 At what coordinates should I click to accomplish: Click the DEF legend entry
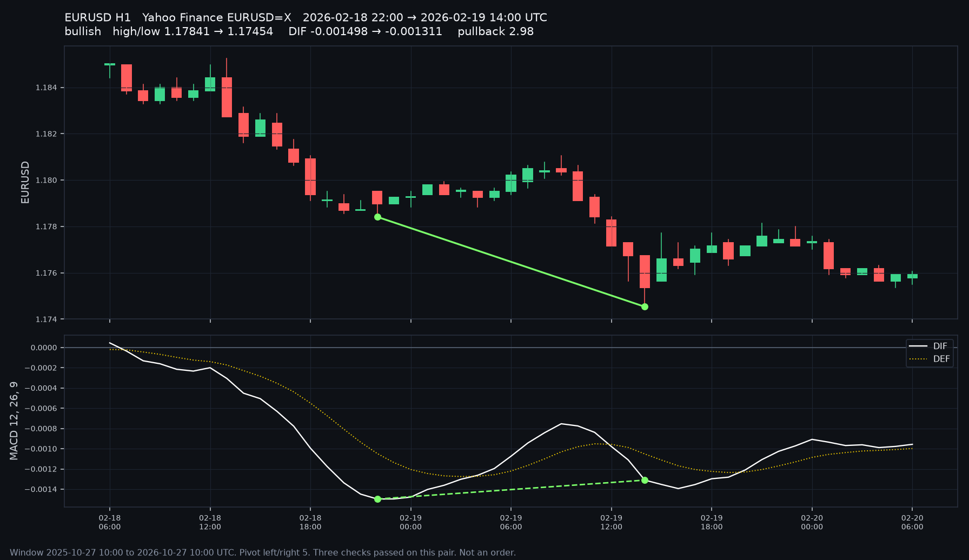click(x=929, y=359)
